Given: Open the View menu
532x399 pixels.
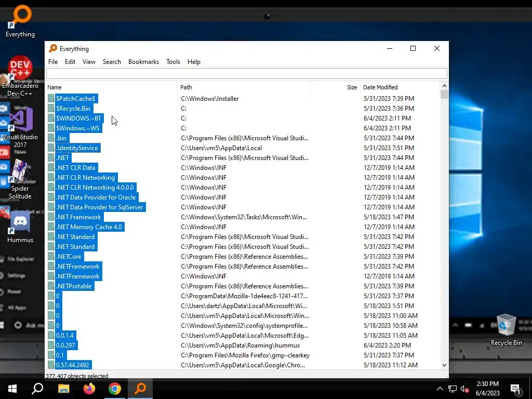Looking at the screenshot, I should pyautogui.click(x=89, y=62).
